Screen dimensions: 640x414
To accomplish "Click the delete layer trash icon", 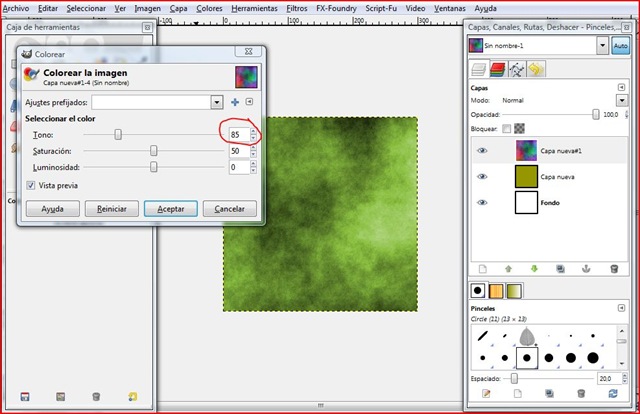I will (x=612, y=268).
